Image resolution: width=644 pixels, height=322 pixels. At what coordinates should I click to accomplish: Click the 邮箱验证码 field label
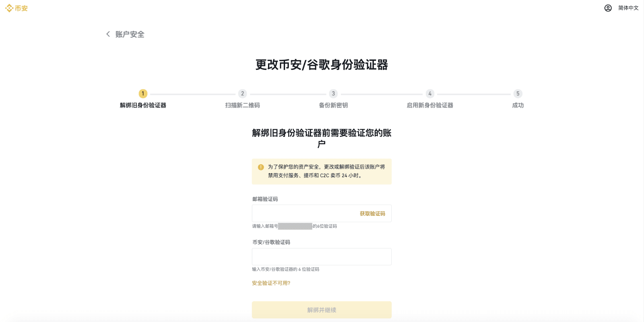[265, 199]
